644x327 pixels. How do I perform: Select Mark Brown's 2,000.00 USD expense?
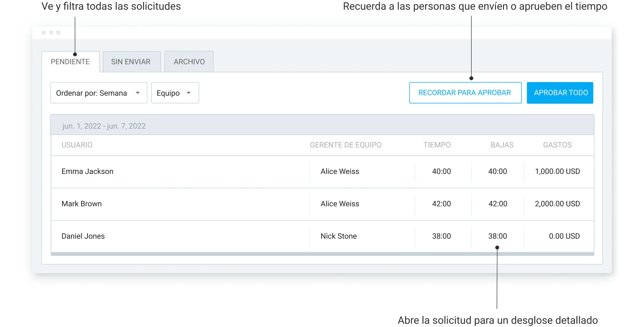click(557, 204)
